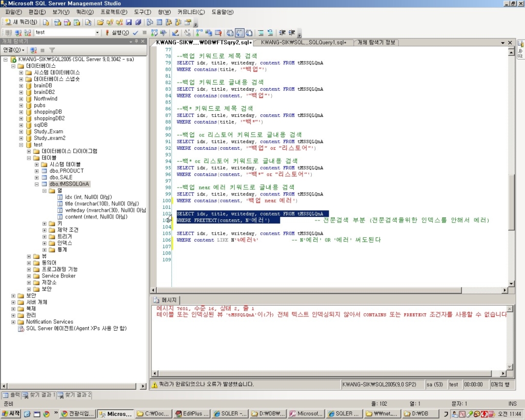Click the SQL Server Agent node
The height and width of the screenshot is (420, 525).
pyautogui.click(x=76, y=329)
